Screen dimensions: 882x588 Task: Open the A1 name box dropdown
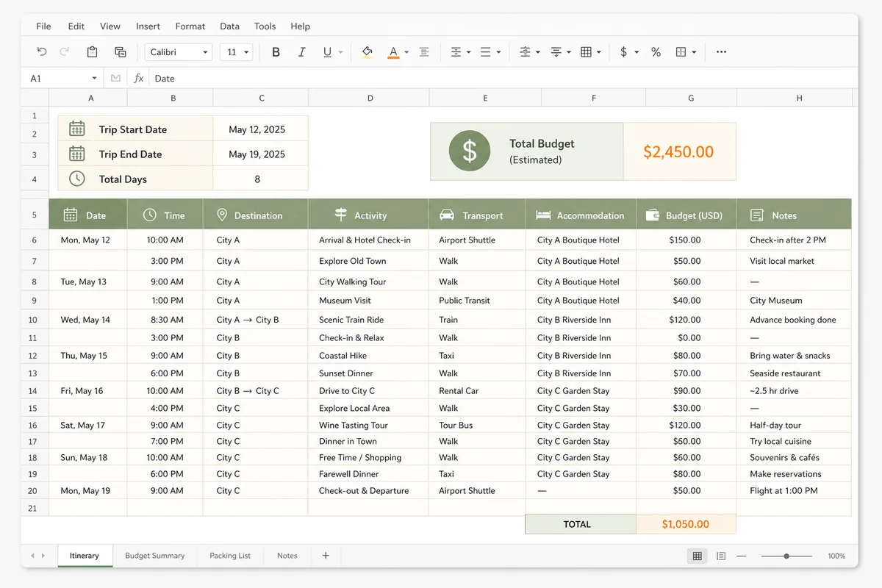coord(94,78)
